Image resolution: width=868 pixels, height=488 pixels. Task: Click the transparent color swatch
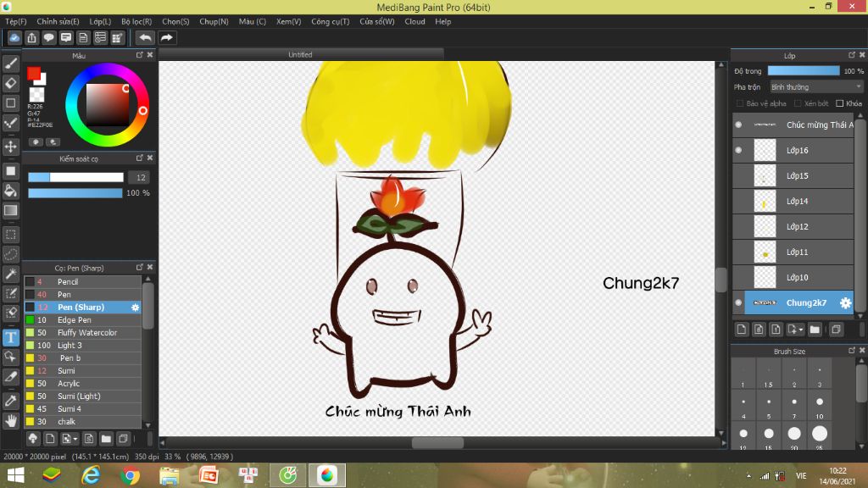tap(36, 95)
